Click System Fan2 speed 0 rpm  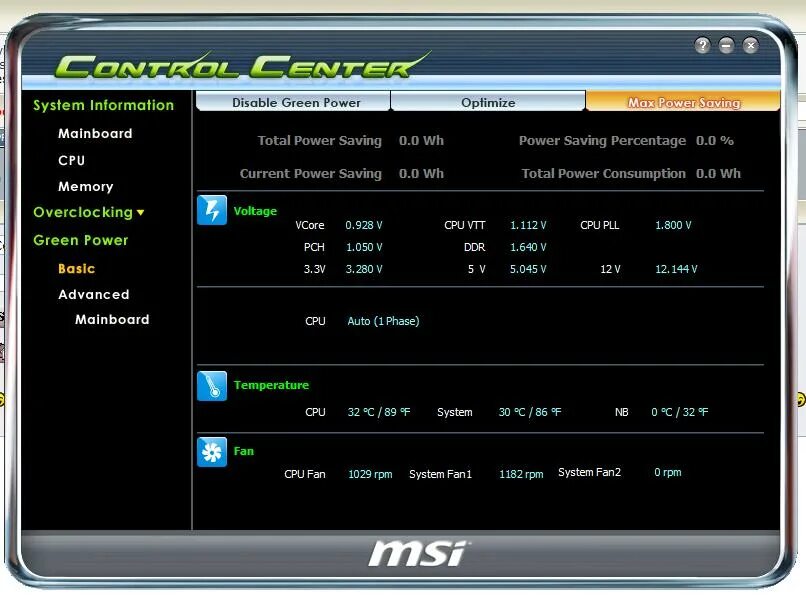tap(668, 473)
